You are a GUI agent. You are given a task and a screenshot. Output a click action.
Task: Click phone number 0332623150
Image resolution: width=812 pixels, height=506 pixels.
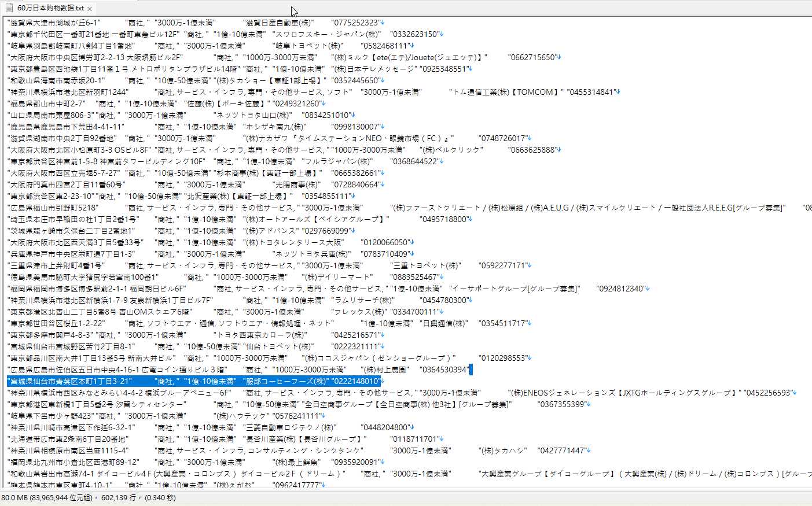414,34
